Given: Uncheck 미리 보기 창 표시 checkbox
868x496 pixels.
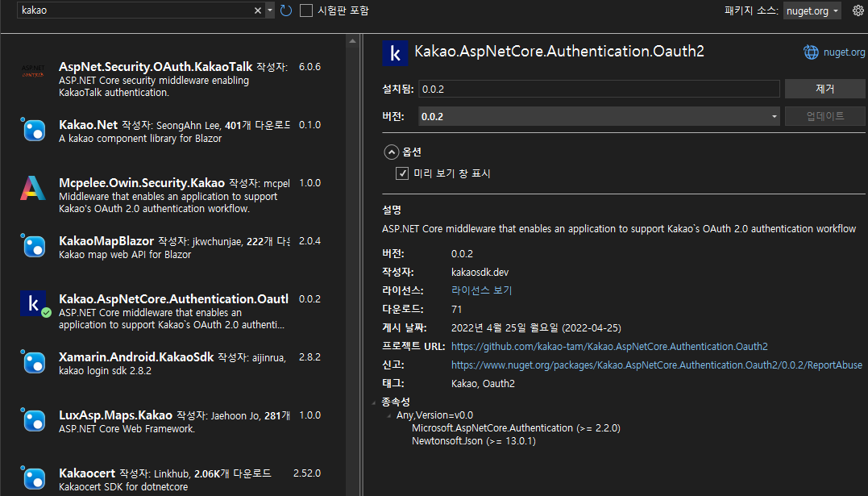Looking at the screenshot, I should click(x=402, y=173).
